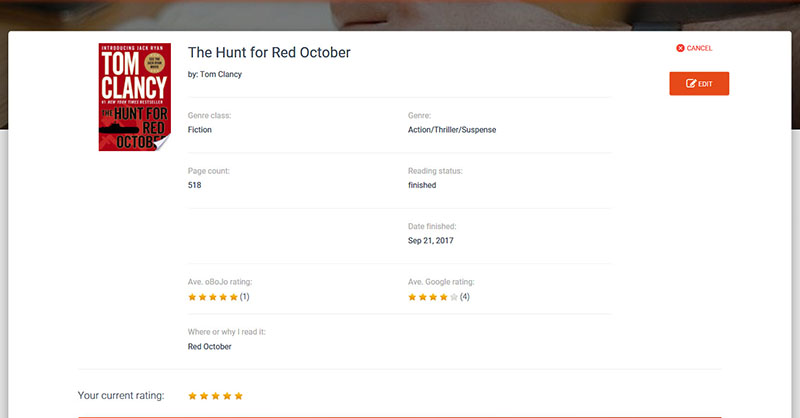Click the CANCEL link text

tap(699, 48)
